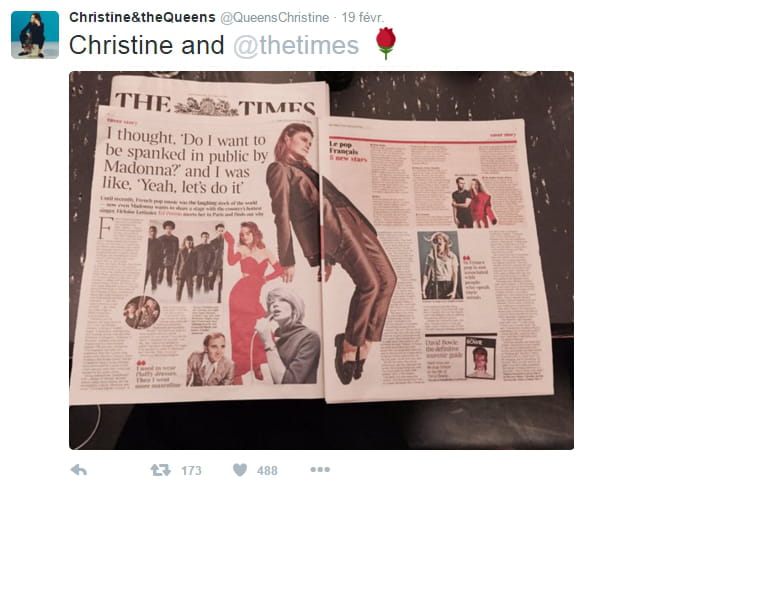Click the reply arrow icon
The height and width of the screenshot is (614, 768).
78,470
